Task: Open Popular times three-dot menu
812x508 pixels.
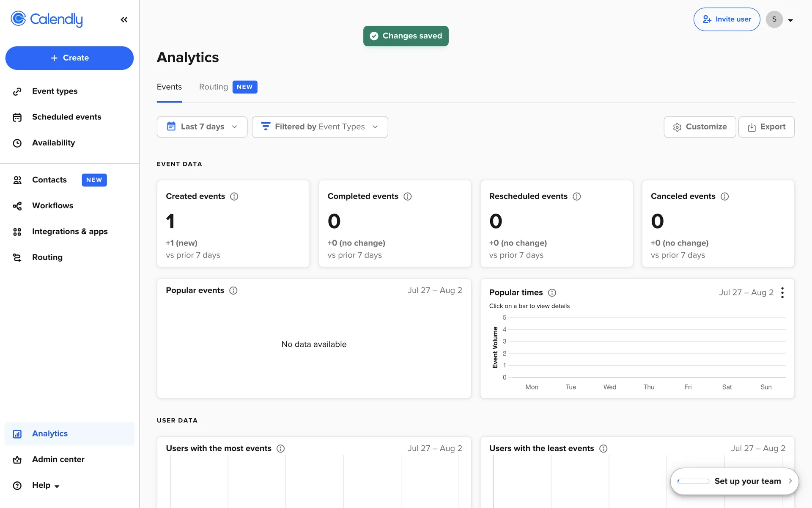Action: click(782, 293)
